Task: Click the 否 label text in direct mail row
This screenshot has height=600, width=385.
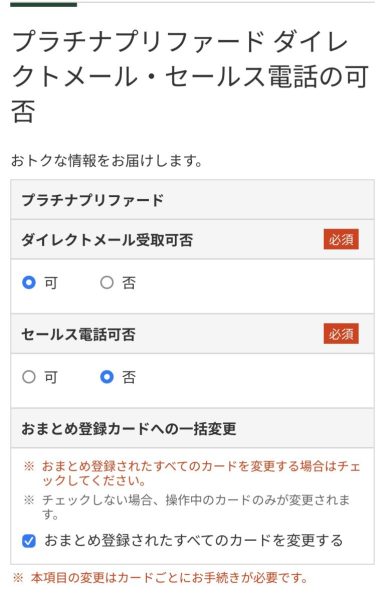Action: pyautogui.click(x=129, y=283)
